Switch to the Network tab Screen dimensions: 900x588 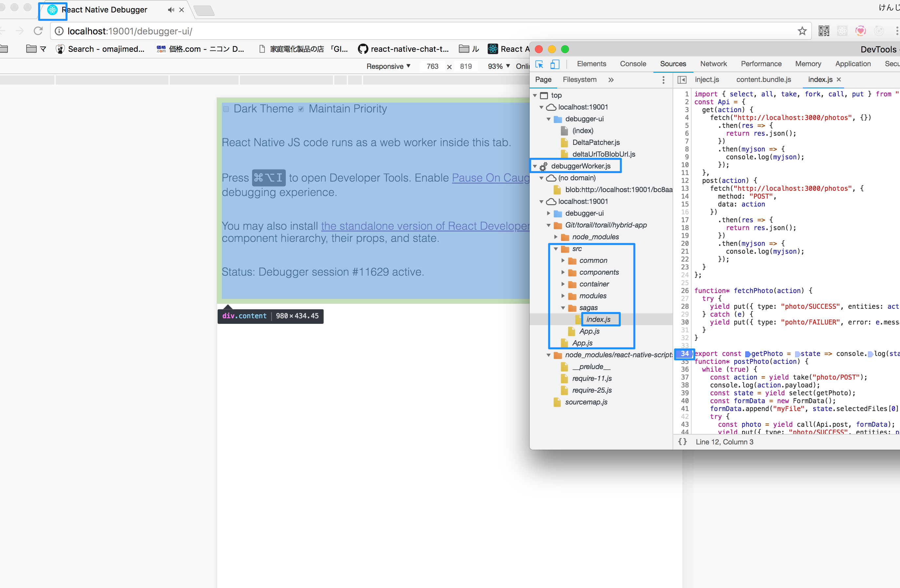coord(713,64)
